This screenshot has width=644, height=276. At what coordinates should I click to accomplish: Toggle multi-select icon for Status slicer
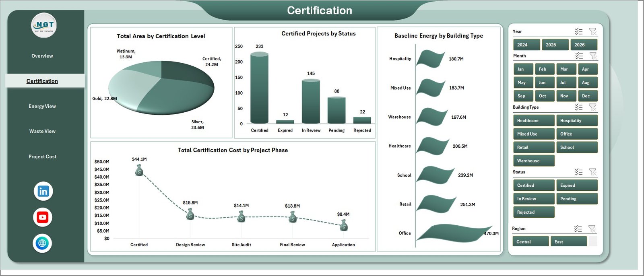pyautogui.click(x=579, y=172)
